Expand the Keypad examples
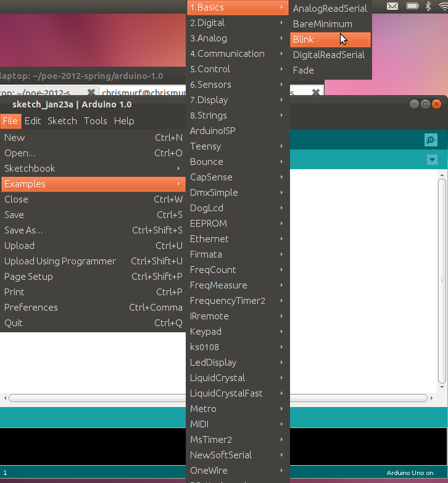Image resolution: width=448 pixels, height=483 pixels. click(x=238, y=332)
